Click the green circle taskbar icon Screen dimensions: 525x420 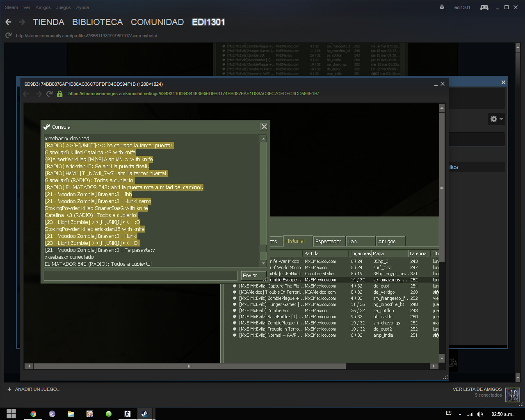pyautogui.click(x=109, y=414)
